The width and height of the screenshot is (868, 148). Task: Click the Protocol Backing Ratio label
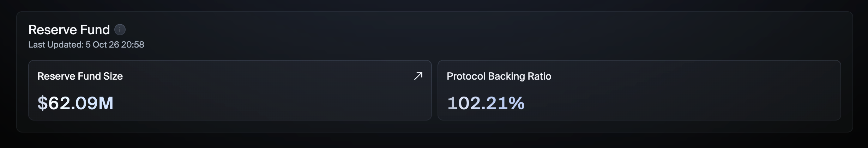[499, 76]
